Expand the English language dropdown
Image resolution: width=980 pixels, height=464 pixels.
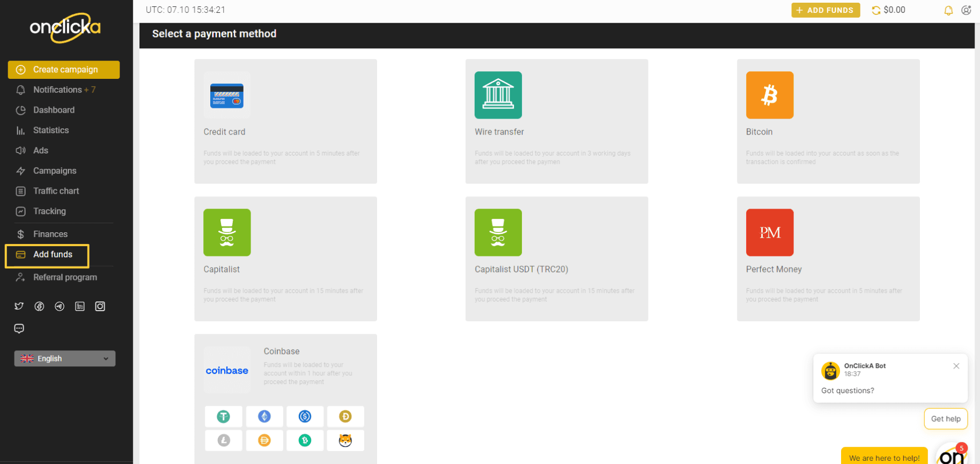65,358
